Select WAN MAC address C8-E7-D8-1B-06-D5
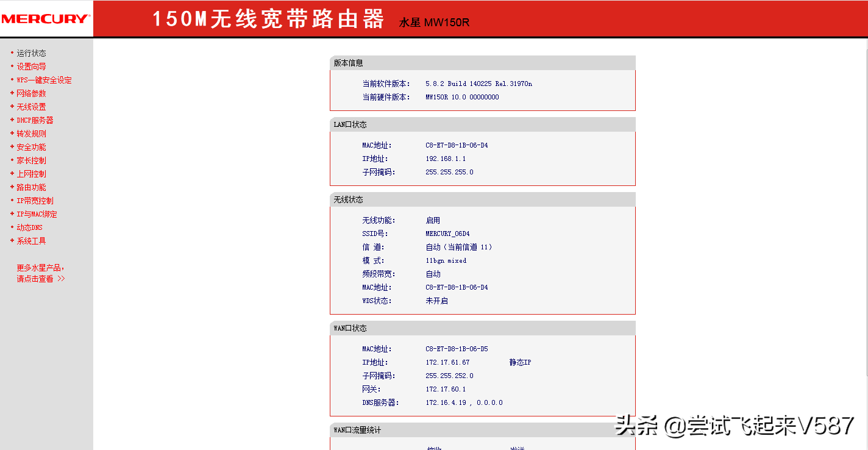This screenshot has width=868, height=450. tap(457, 349)
